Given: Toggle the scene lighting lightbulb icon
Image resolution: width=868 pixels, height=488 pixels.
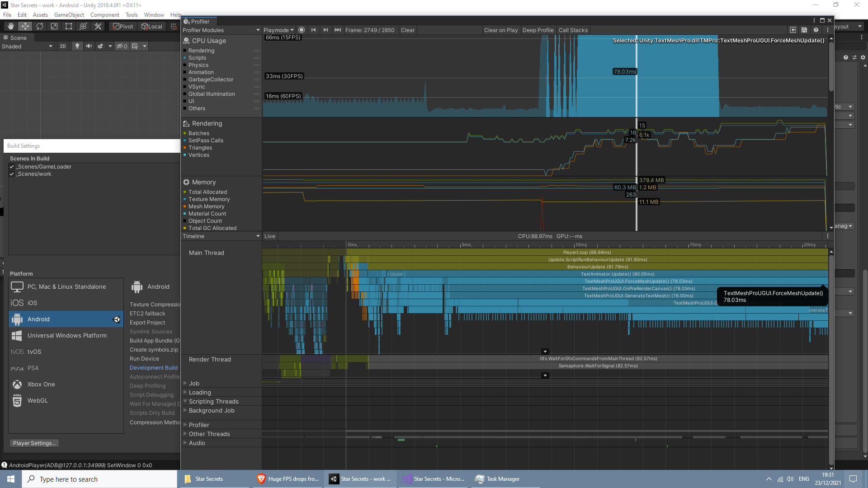Looking at the screenshot, I should (77, 46).
